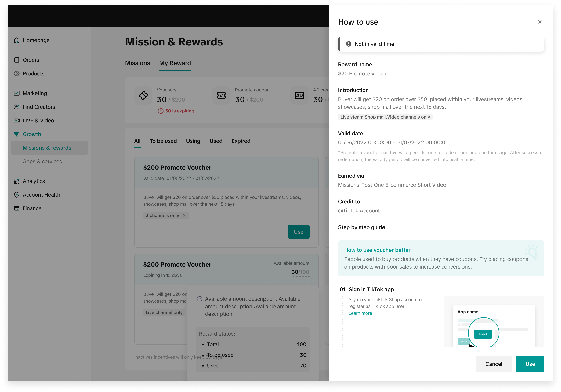This screenshot has height=392, width=561.
Task: Click the Growth trophy icon
Action: (17, 134)
